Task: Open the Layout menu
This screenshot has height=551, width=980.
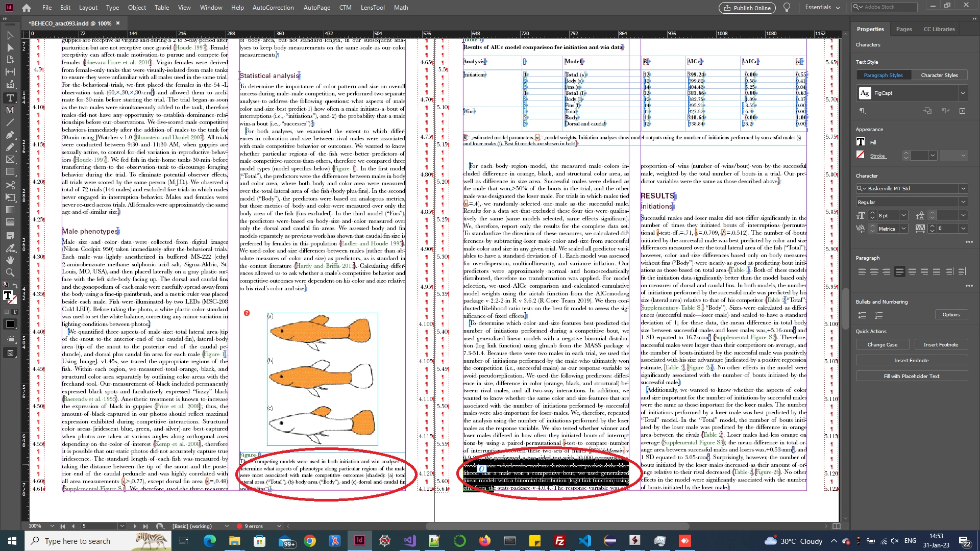Action: [88, 8]
